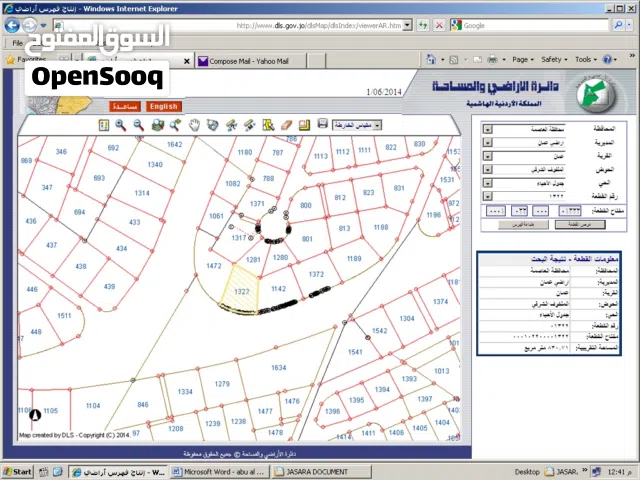
Task: Click the orange مساعدة help button
Action: pyautogui.click(x=124, y=107)
